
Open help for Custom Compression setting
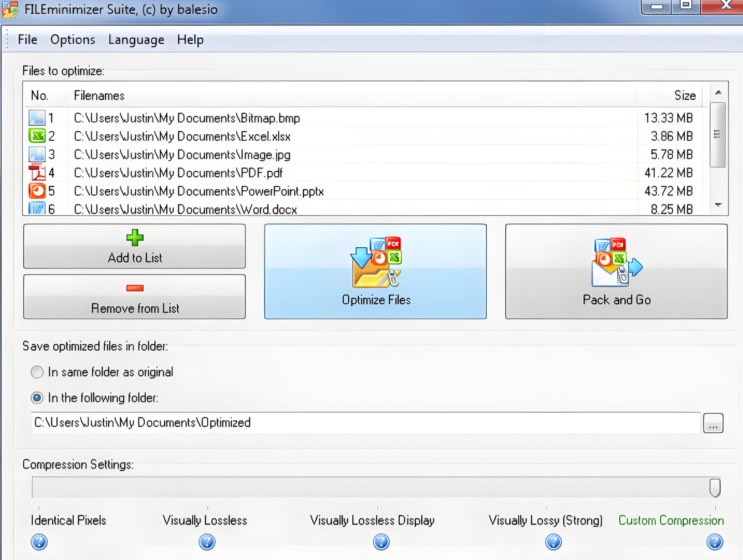(x=715, y=542)
